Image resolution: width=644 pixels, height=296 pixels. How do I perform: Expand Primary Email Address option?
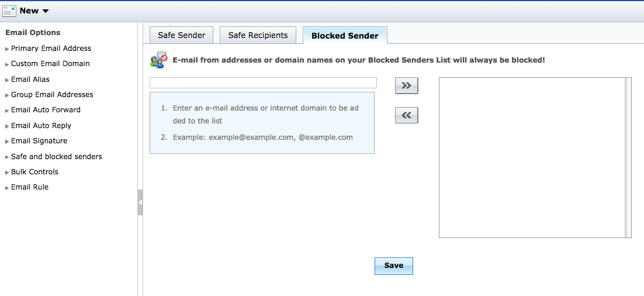click(51, 49)
